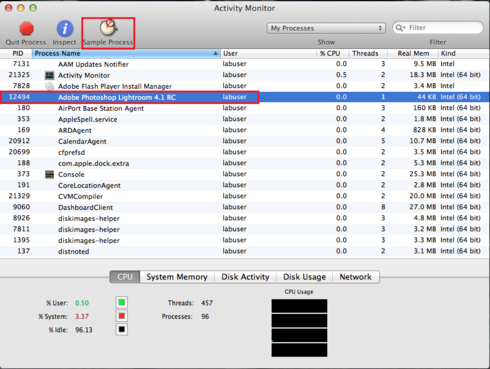Click PID 12494 in the selected row
Image resolution: width=490 pixels, height=369 pixels.
19,97
